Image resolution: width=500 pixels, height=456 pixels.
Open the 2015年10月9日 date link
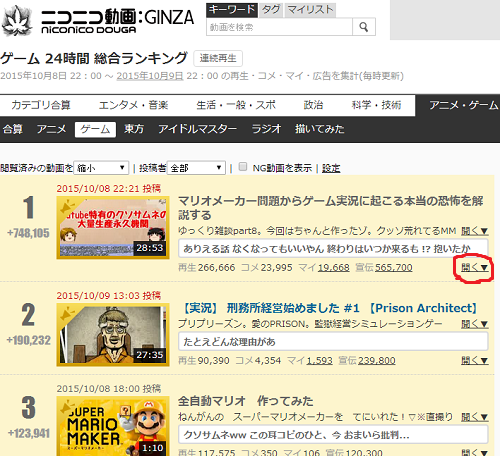tap(150, 76)
